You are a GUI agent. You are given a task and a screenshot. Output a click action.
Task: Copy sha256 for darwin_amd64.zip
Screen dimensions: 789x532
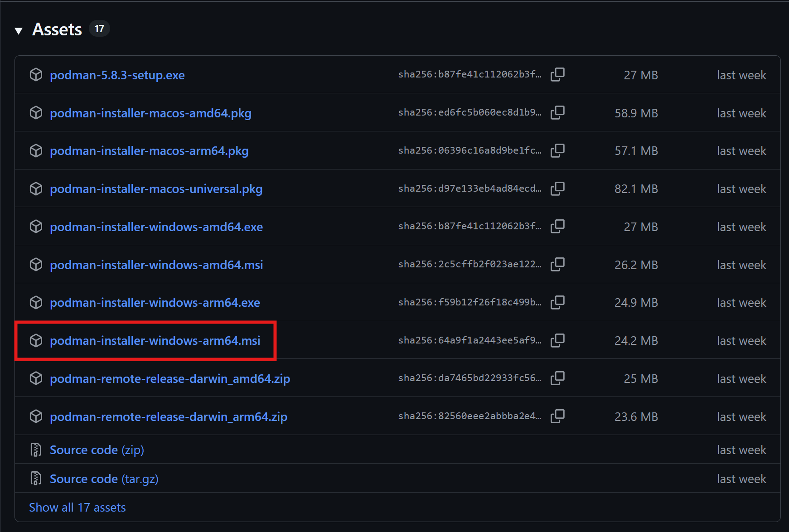pyautogui.click(x=557, y=378)
